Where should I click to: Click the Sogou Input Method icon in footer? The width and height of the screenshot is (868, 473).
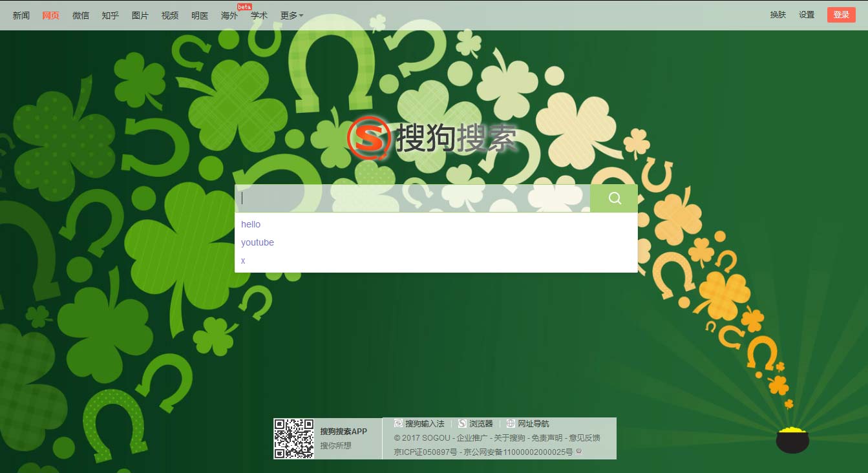[399, 424]
